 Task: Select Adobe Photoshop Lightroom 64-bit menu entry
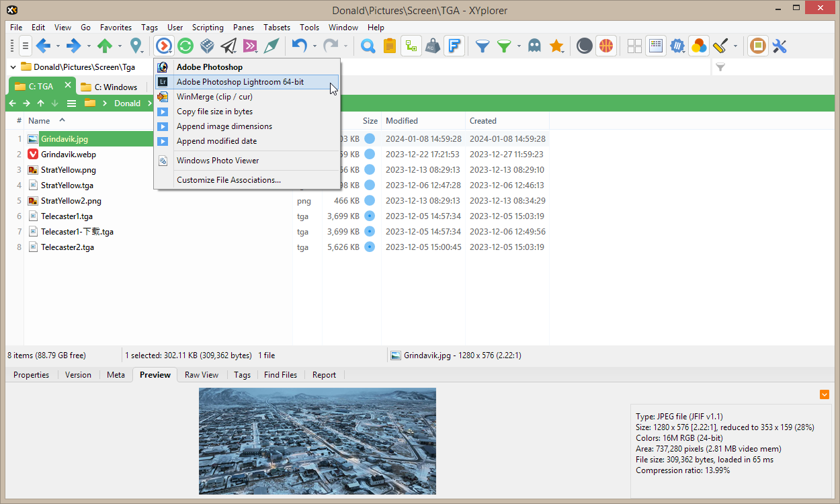click(240, 82)
